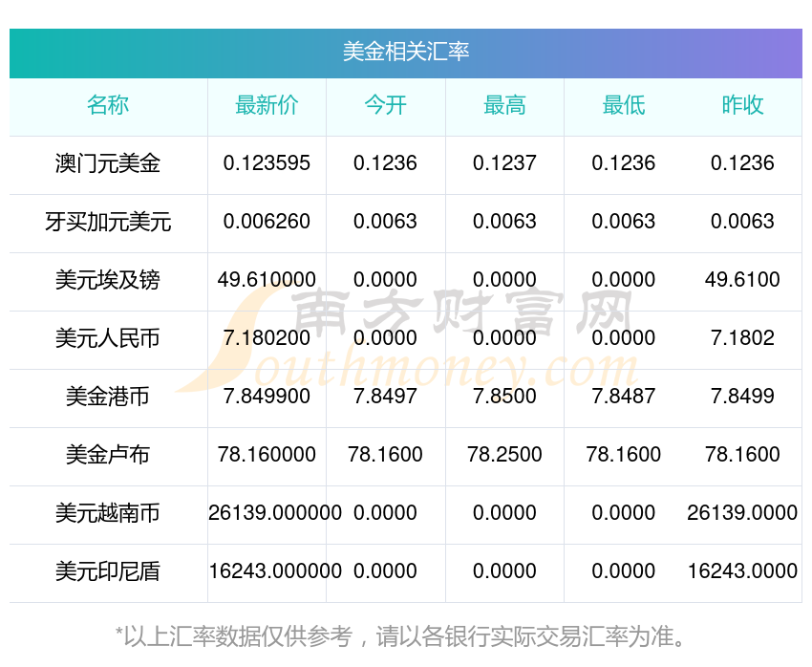Select latest price 7.180200
The width and height of the screenshot is (812, 667).
[x=267, y=338]
